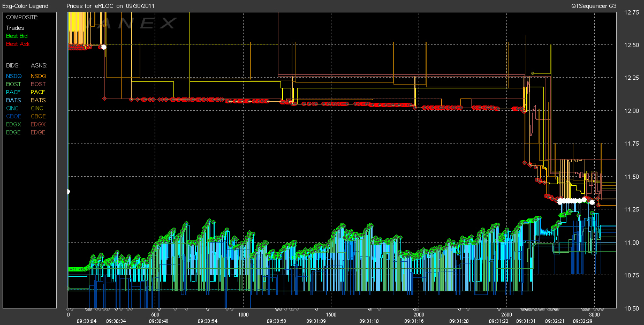This screenshot has width=644, height=325.
Task: Select CBOE in the BIDS column
Action: click(14, 116)
